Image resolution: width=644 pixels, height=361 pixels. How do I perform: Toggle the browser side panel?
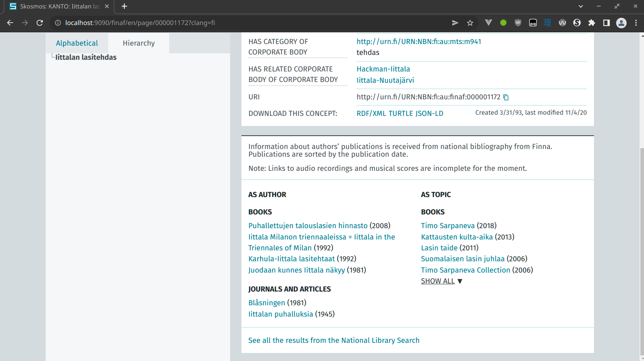pos(606,23)
